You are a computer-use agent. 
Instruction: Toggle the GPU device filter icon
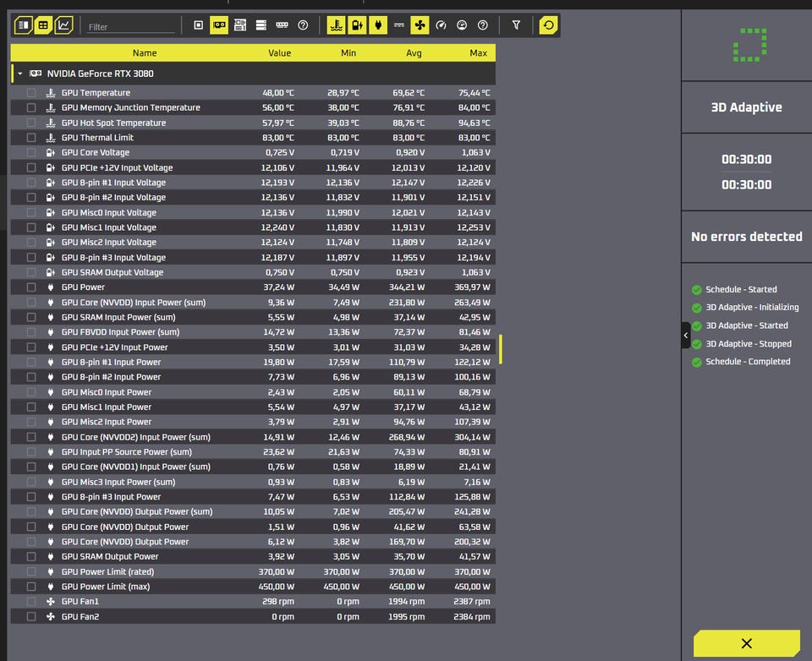(x=219, y=25)
